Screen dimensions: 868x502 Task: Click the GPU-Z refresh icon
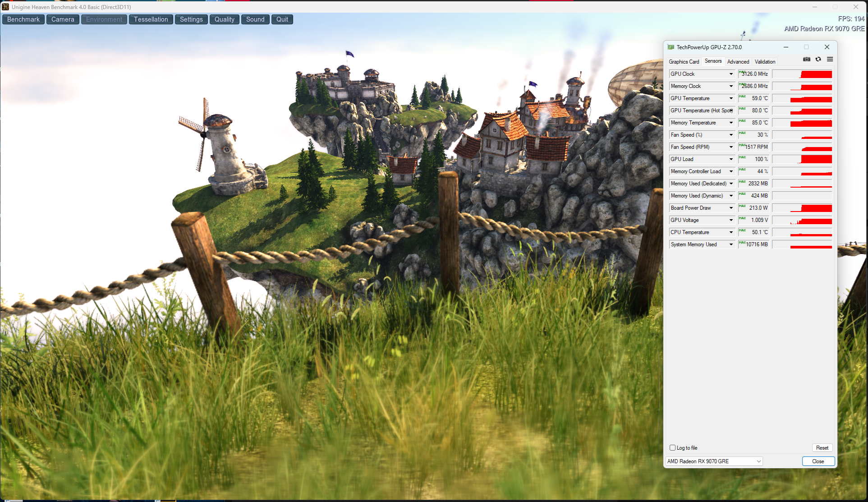click(x=818, y=60)
